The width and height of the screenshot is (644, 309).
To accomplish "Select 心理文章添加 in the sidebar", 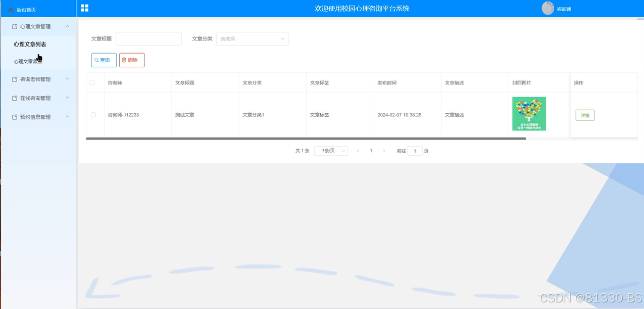I will pyautogui.click(x=28, y=61).
